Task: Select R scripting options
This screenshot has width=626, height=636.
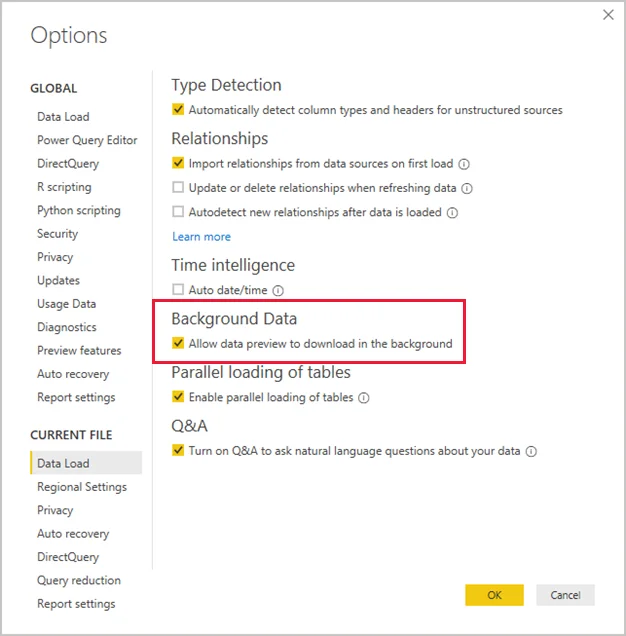Action: [64, 187]
